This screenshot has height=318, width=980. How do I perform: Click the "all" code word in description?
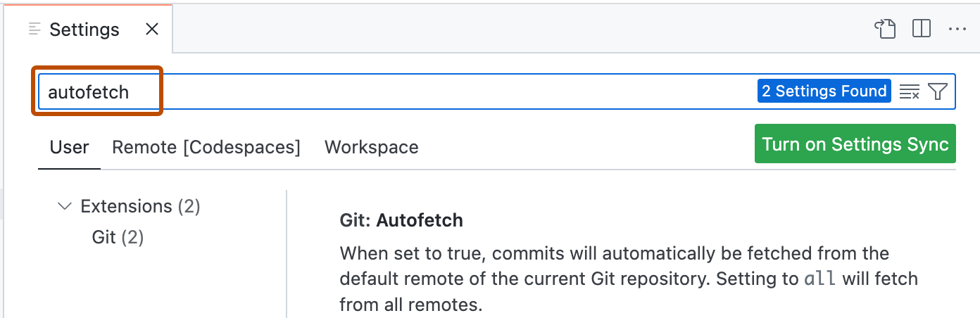point(820,279)
